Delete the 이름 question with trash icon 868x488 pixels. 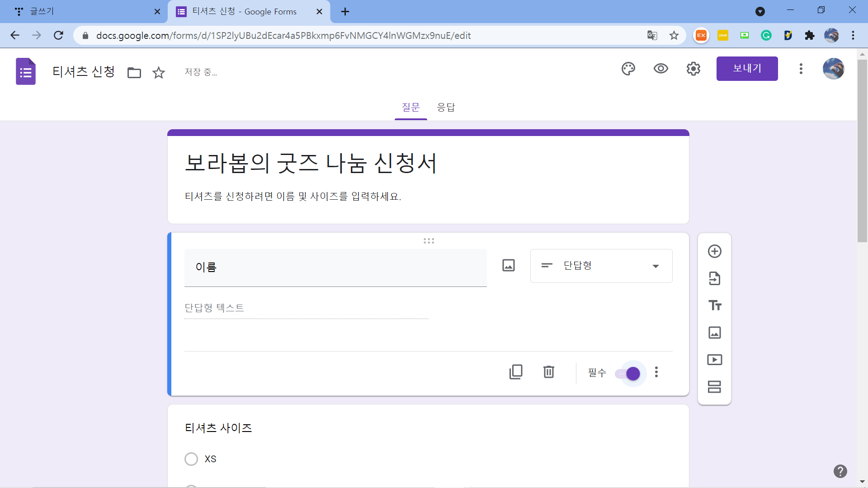(x=548, y=372)
